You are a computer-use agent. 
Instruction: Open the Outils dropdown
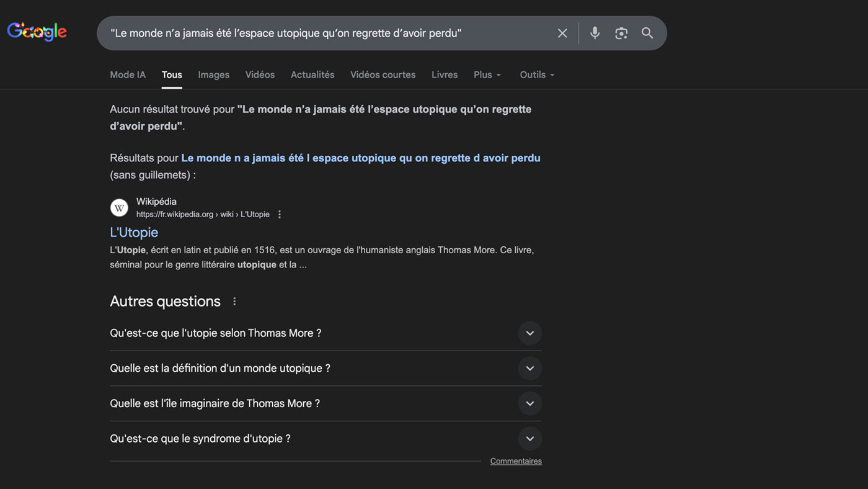pyautogui.click(x=537, y=75)
